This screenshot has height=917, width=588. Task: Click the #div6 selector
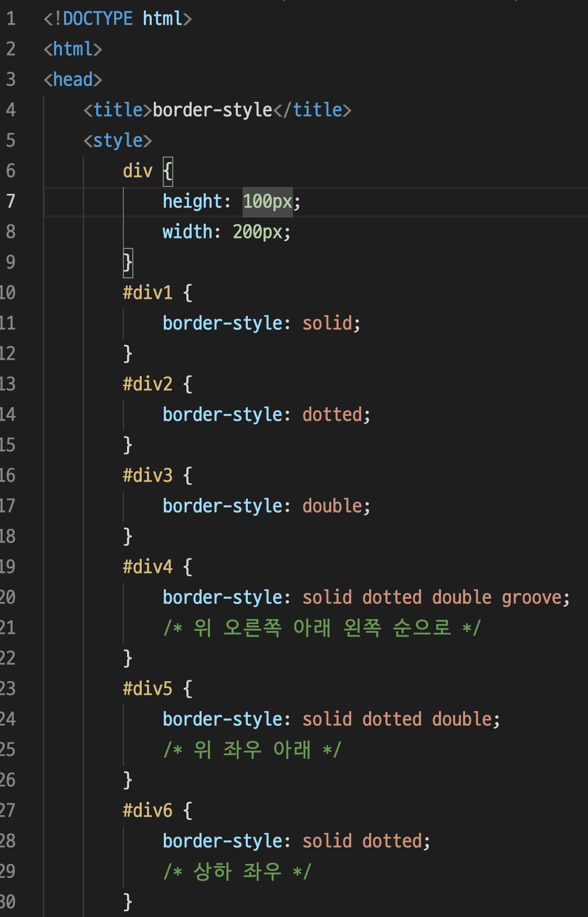point(148,811)
